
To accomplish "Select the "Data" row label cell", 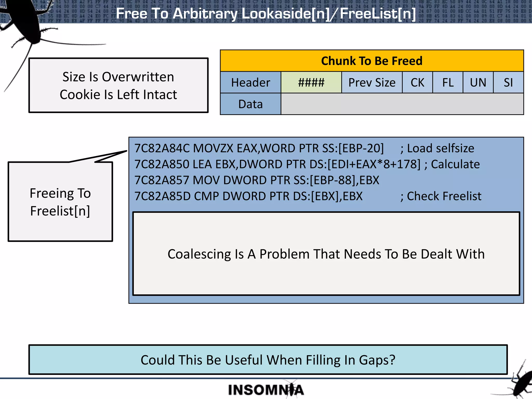I will [x=250, y=104].
